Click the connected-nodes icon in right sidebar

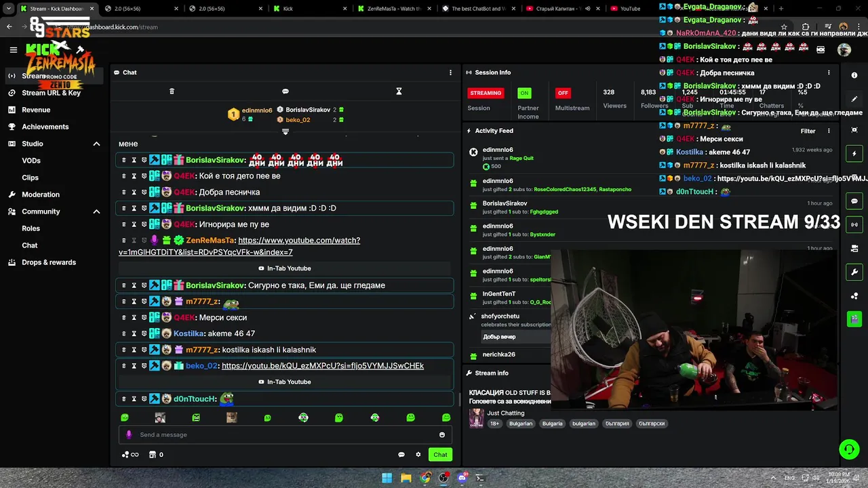pyautogui.click(x=854, y=296)
